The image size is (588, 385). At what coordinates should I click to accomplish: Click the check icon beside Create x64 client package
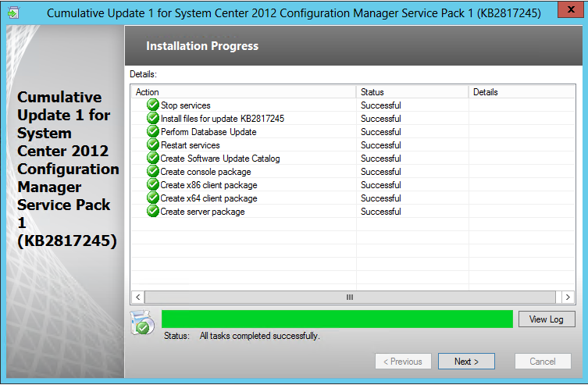pos(152,198)
